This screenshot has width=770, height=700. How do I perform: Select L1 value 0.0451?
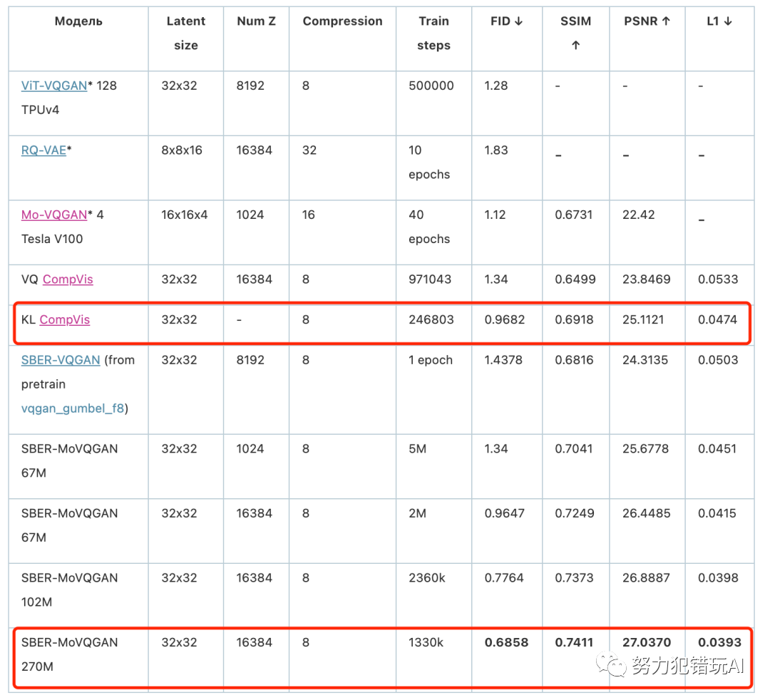point(717,448)
